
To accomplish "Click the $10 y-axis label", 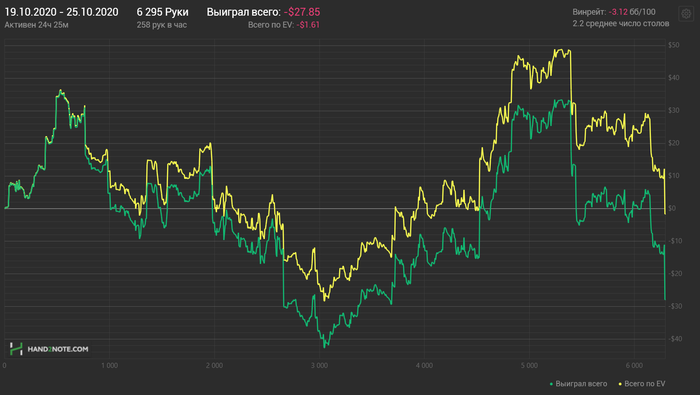I will click(674, 175).
